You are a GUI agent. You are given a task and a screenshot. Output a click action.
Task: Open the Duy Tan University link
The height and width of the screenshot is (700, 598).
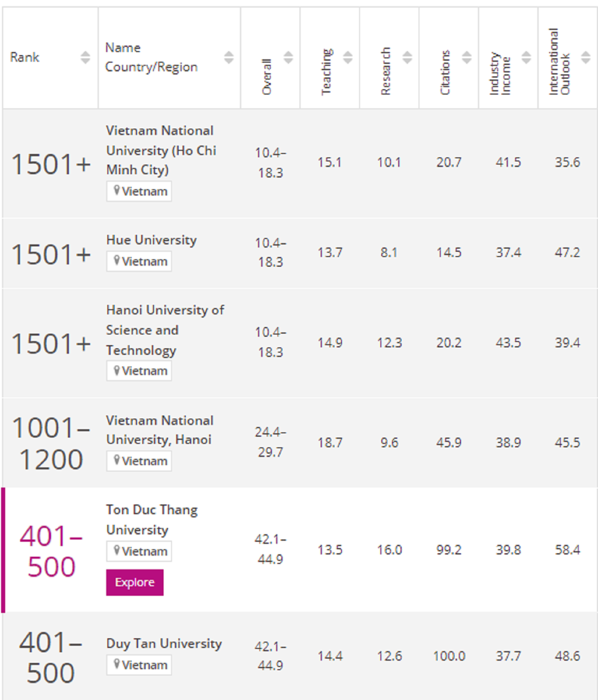coord(164,644)
